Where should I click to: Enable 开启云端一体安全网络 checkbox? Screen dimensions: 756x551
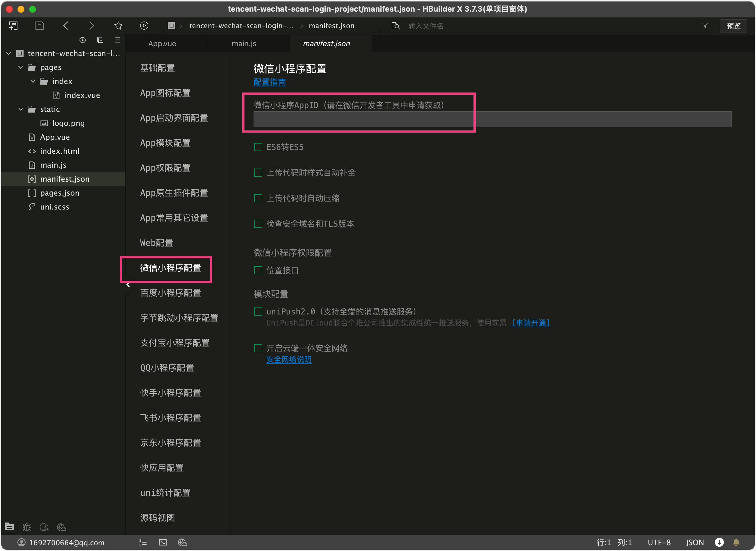pos(258,348)
